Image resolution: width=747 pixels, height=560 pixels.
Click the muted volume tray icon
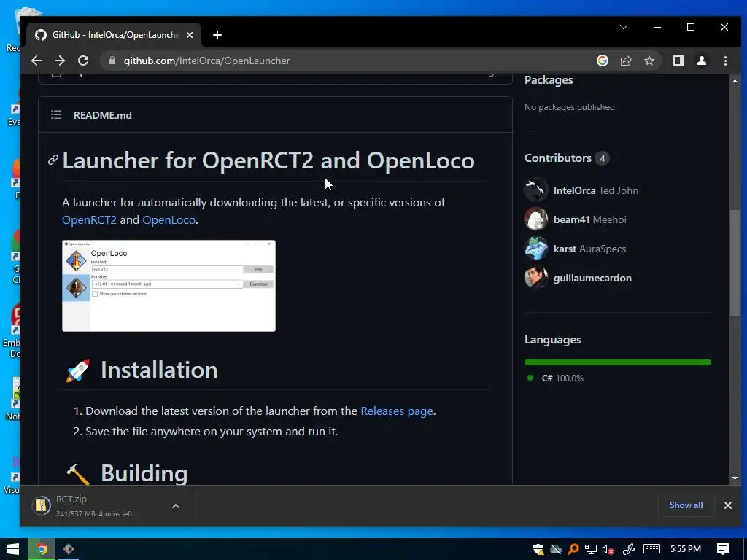pos(608,550)
